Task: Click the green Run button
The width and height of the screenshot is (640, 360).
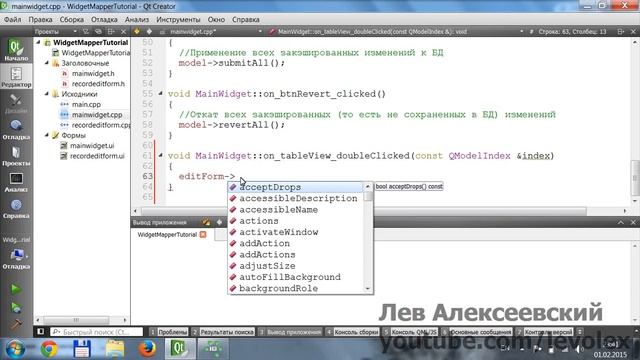Action: click(16, 289)
